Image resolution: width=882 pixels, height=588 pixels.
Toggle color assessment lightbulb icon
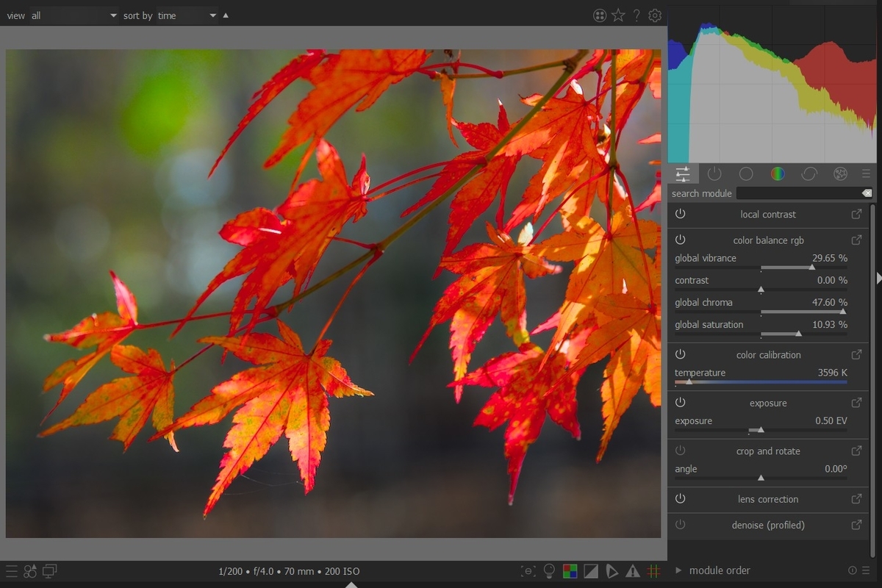pos(549,571)
